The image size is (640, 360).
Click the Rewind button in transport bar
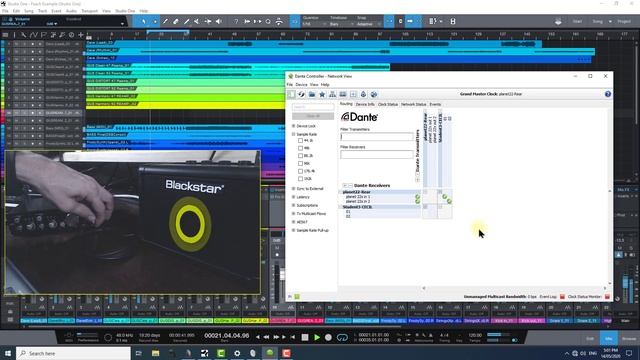(266, 337)
